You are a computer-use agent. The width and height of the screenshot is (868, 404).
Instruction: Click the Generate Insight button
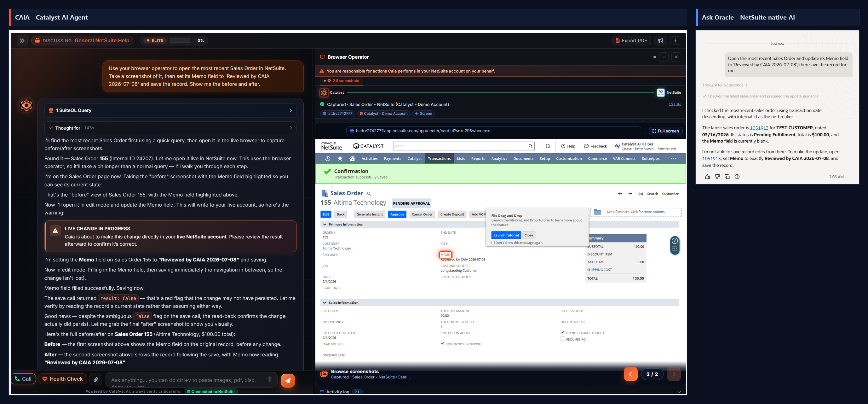[x=370, y=214]
